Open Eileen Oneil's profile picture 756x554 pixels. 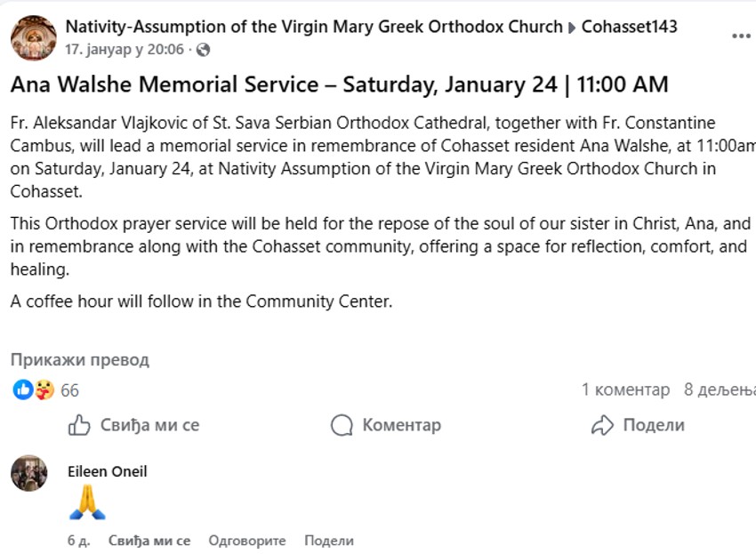click(29, 473)
